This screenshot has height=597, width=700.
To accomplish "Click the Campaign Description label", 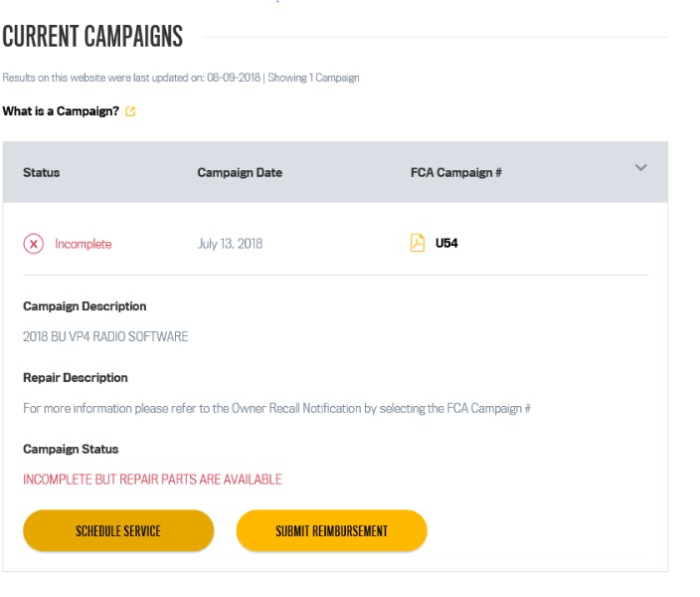I will (85, 306).
